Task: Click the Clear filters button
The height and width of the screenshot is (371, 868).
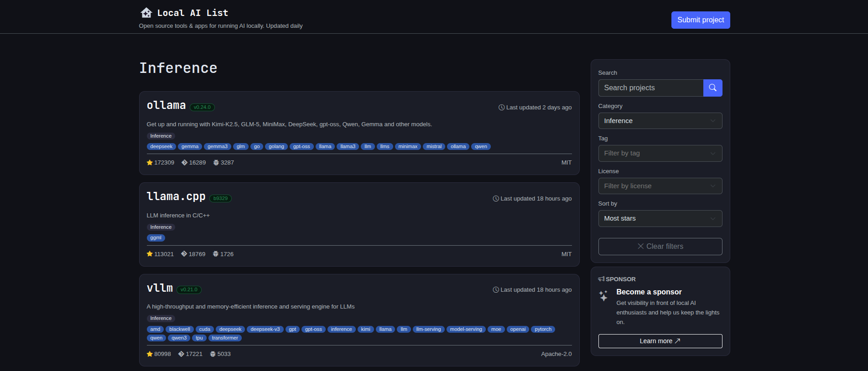Action: [x=660, y=247]
